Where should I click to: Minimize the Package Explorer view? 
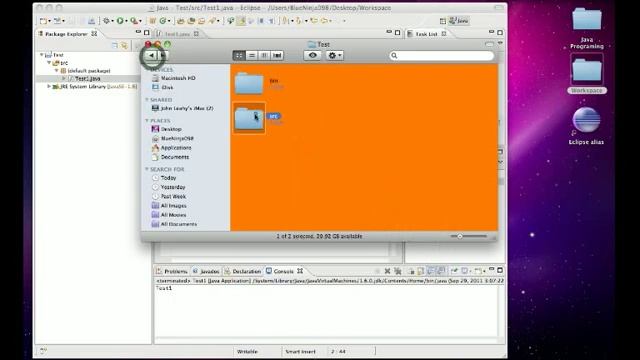click(138, 32)
